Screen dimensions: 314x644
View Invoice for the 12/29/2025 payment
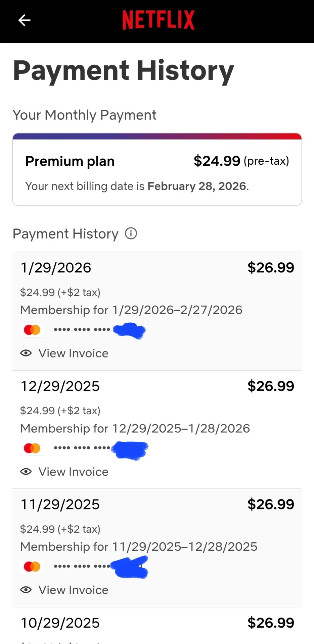coord(74,472)
